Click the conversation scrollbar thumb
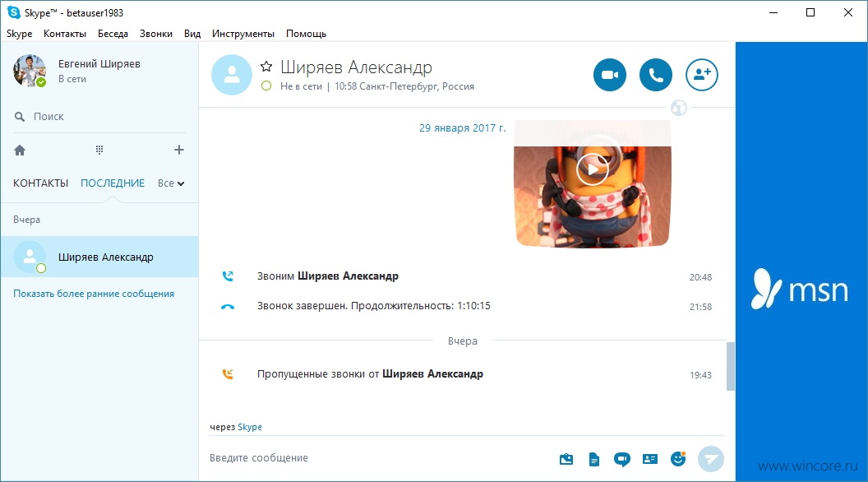 [x=731, y=366]
